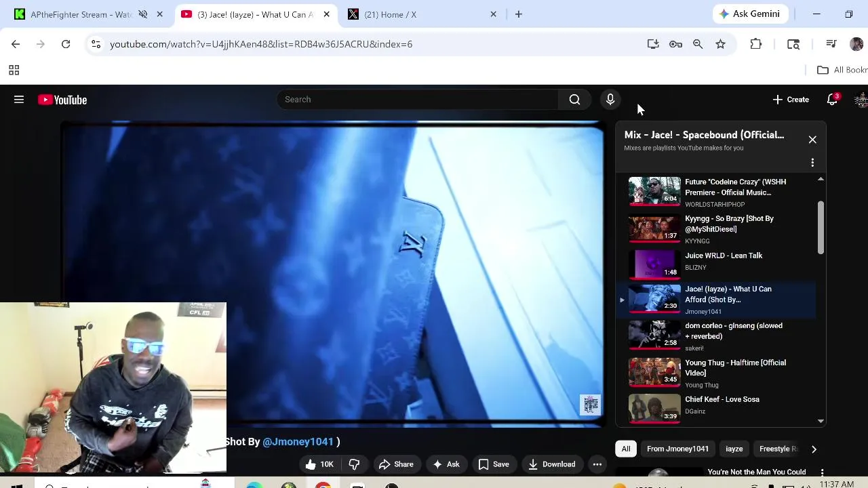Click the playlist scrollbar thumb
Image resolution: width=868 pixels, height=488 pixels.
coord(821,228)
